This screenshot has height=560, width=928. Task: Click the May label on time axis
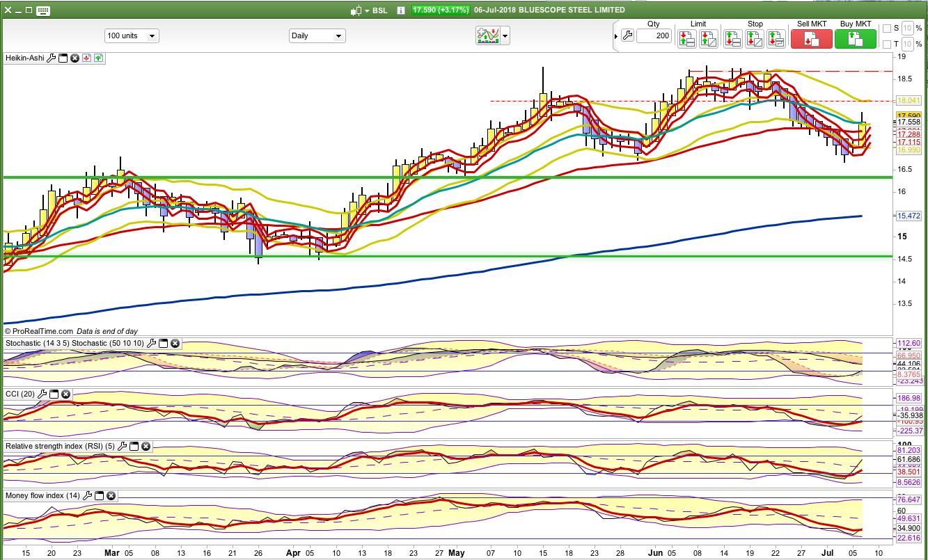457,552
